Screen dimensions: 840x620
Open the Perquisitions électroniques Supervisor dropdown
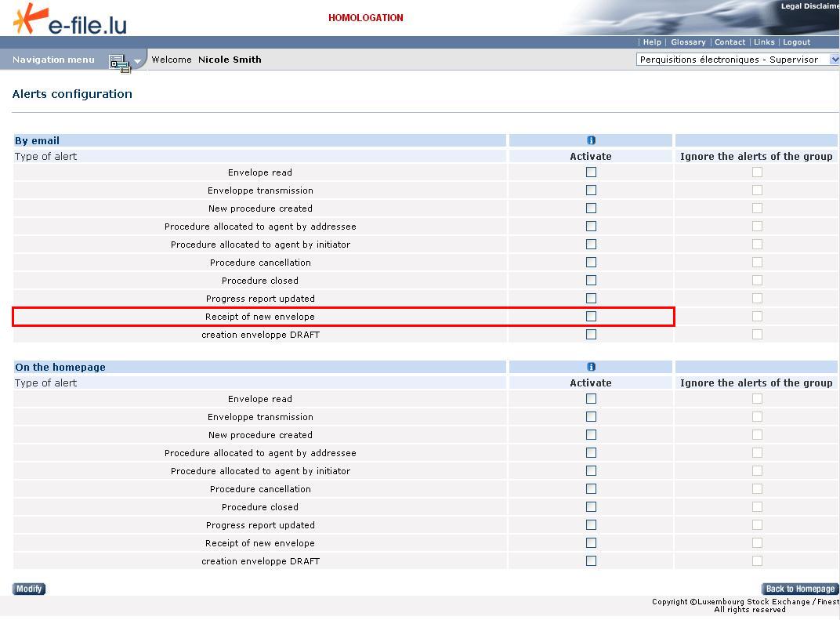[x=737, y=60]
